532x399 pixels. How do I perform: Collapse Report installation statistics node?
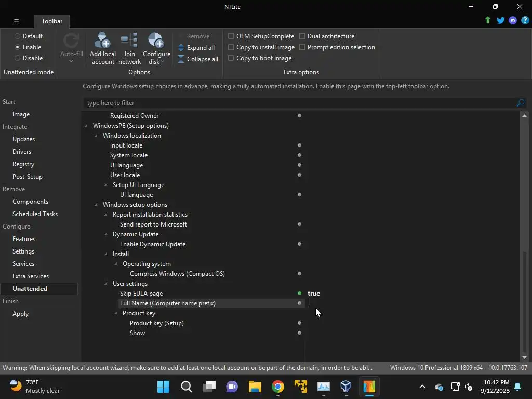106,215
